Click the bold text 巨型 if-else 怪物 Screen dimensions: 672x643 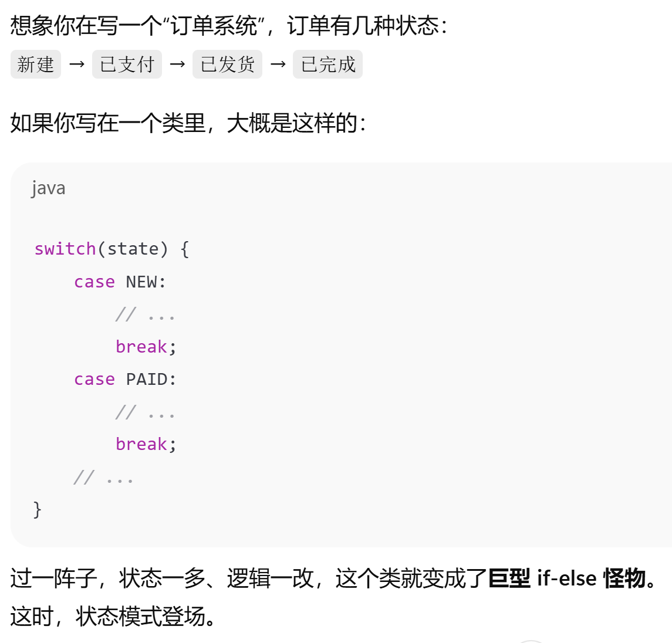click(567, 578)
